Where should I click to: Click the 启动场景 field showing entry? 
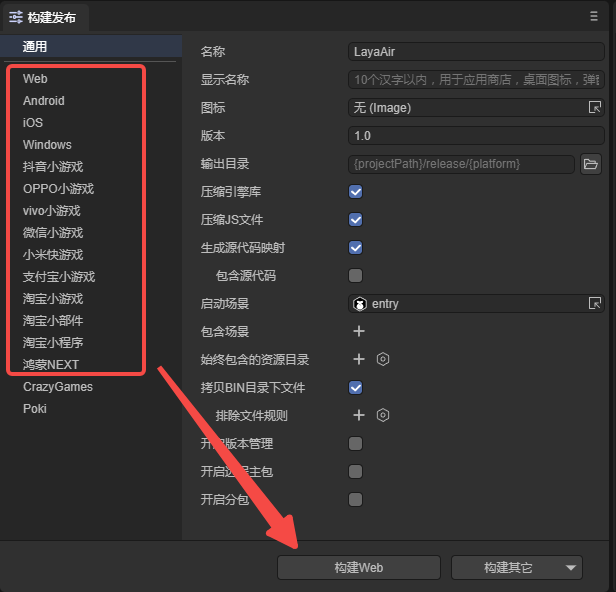coord(476,303)
